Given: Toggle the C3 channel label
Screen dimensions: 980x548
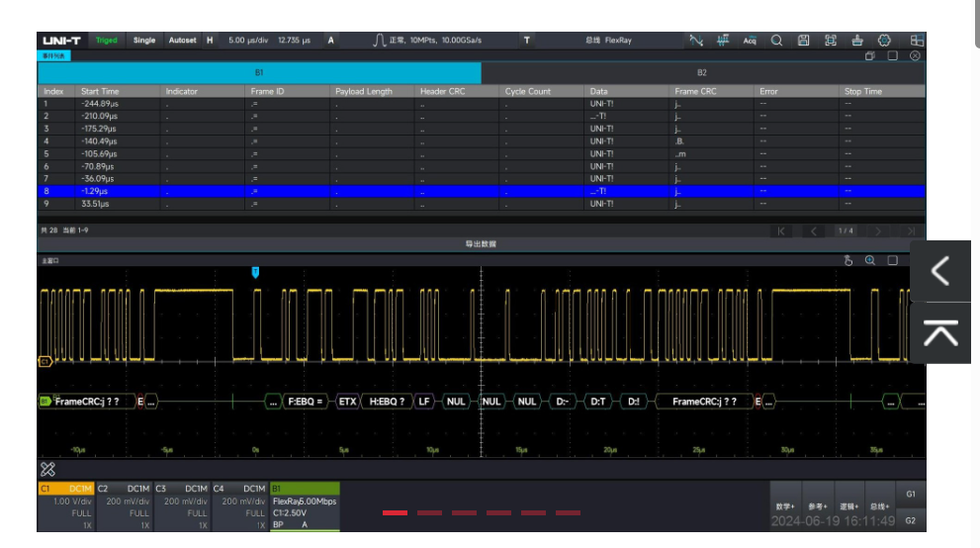Looking at the screenshot, I should click(x=182, y=506).
